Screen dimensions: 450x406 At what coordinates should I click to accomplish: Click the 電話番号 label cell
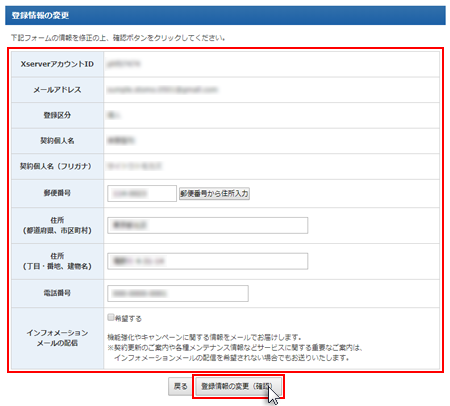[57, 293]
